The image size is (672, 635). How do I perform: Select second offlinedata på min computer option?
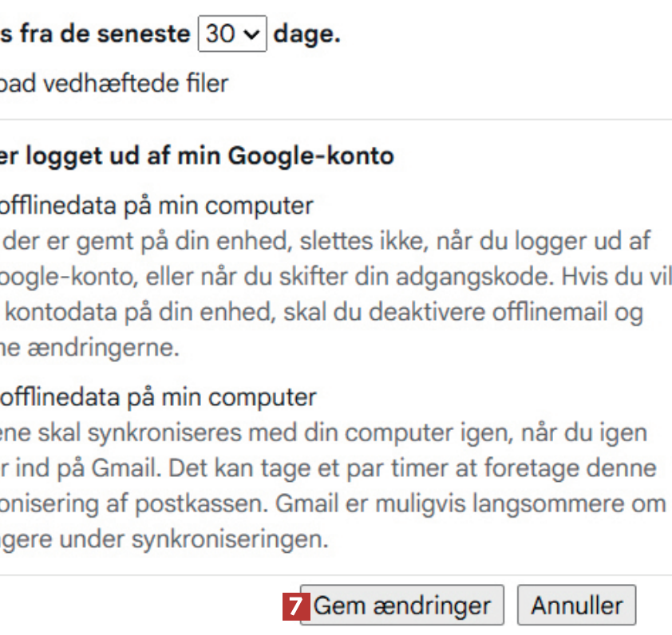[x=157, y=396]
